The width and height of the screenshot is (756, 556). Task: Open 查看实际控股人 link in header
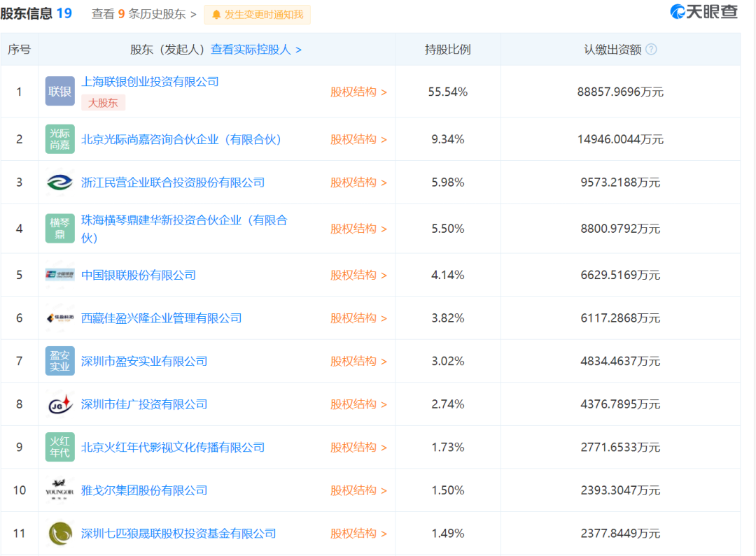tap(256, 49)
